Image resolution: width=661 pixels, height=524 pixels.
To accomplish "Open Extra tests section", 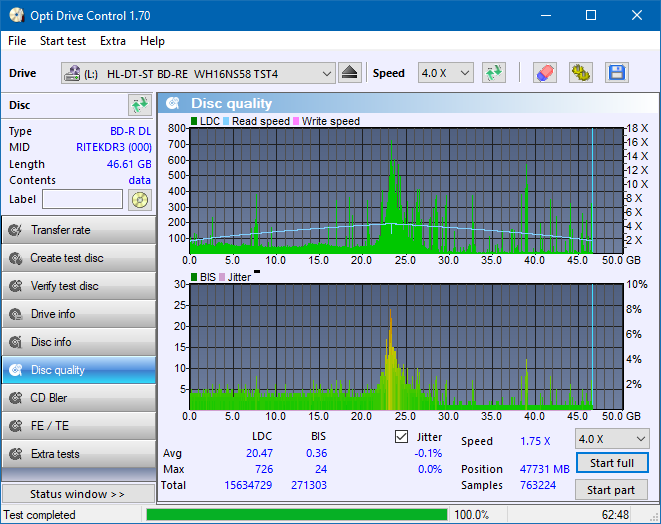I will coord(79,454).
